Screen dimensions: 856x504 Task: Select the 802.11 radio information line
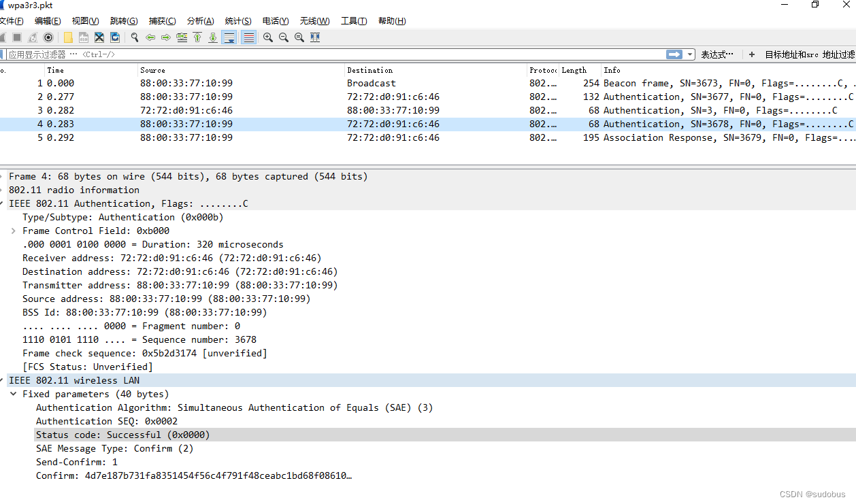point(428,190)
